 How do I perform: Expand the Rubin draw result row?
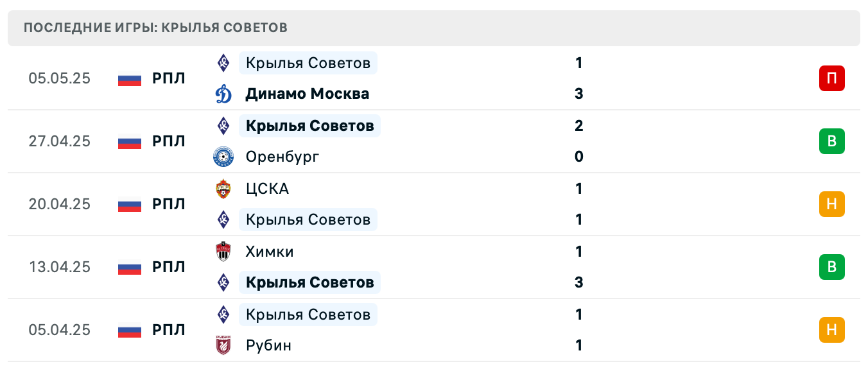point(449,330)
